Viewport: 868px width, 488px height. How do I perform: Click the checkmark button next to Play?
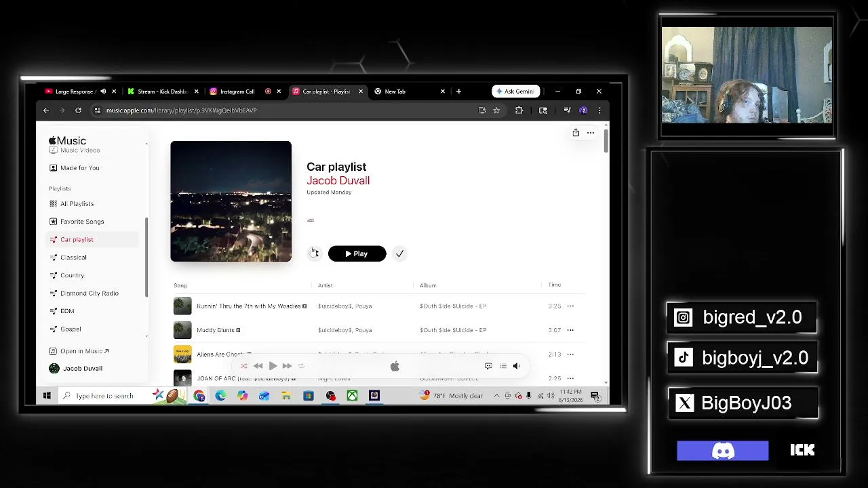pyautogui.click(x=399, y=253)
